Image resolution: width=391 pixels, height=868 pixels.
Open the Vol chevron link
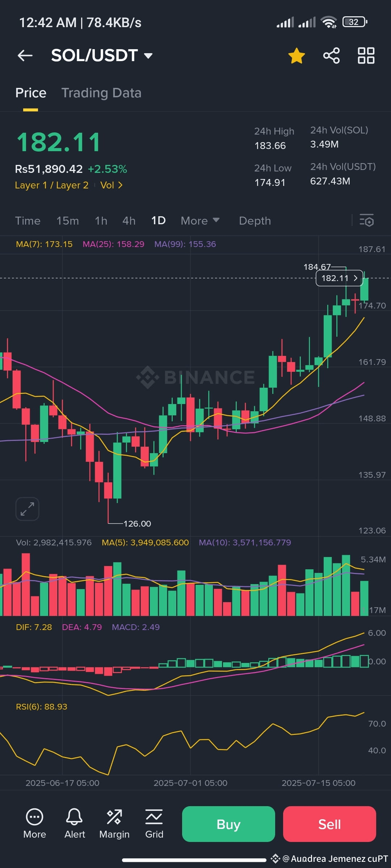point(112,185)
